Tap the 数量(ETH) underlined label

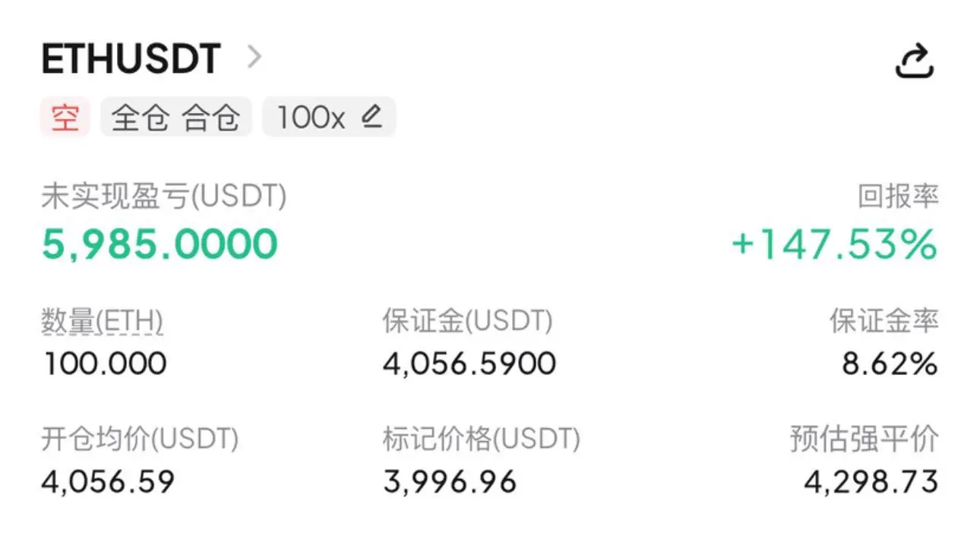(102, 323)
